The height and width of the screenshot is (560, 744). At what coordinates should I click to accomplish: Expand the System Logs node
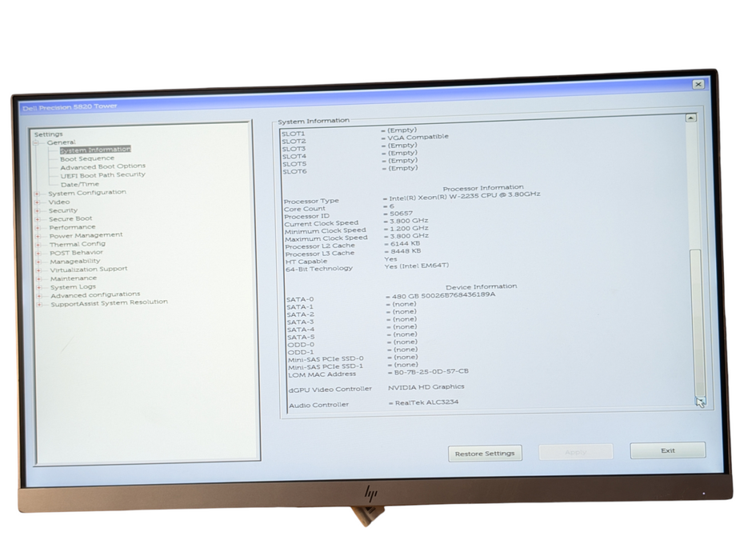[39, 287]
